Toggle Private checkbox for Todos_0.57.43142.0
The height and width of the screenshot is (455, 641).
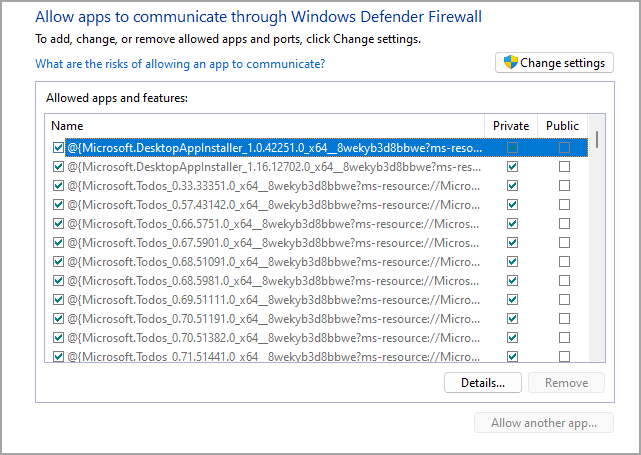tap(512, 205)
